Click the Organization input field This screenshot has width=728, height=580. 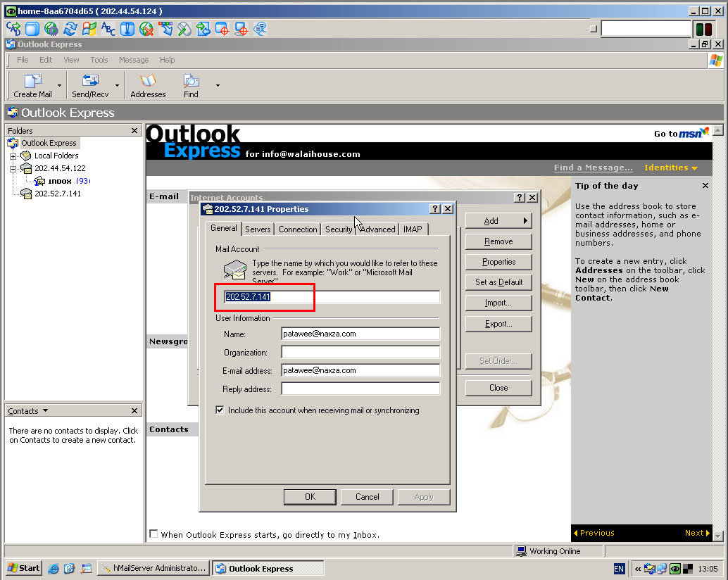point(360,352)
